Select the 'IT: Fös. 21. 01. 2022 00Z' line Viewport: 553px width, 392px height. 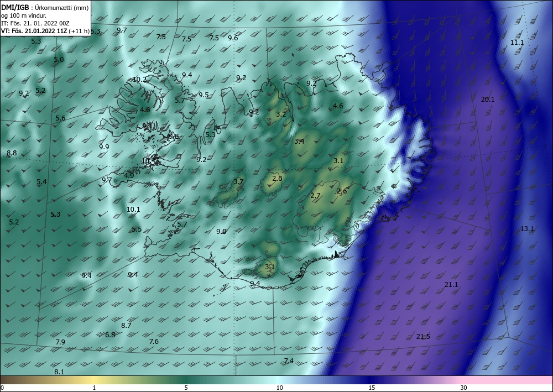(x=35, y=23)
